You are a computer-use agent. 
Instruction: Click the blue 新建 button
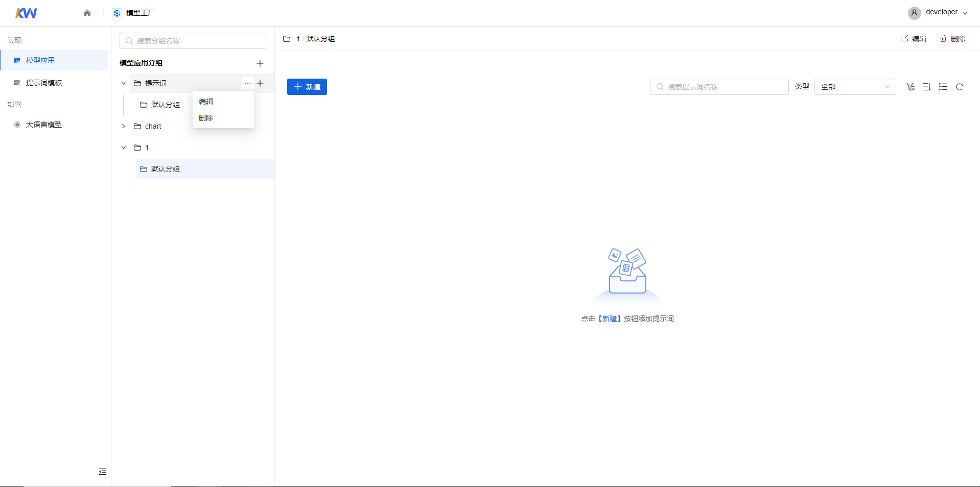point(307,87)
